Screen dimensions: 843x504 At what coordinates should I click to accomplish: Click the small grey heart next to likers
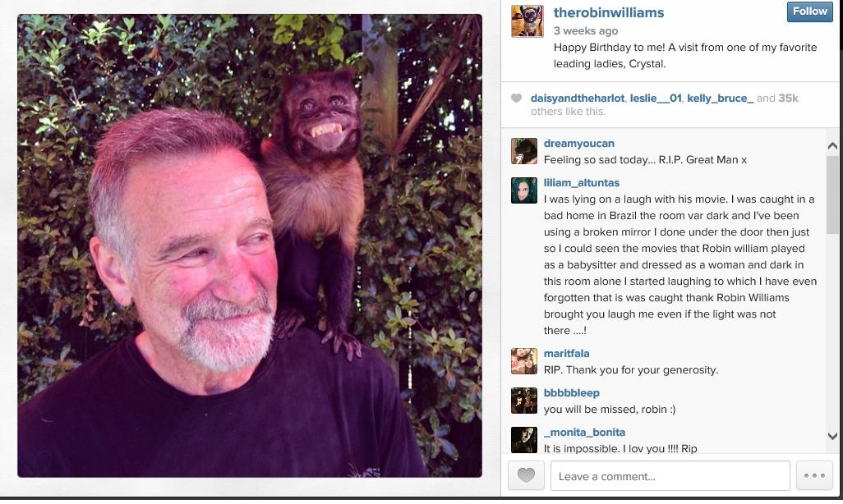(x=516, y=99)
